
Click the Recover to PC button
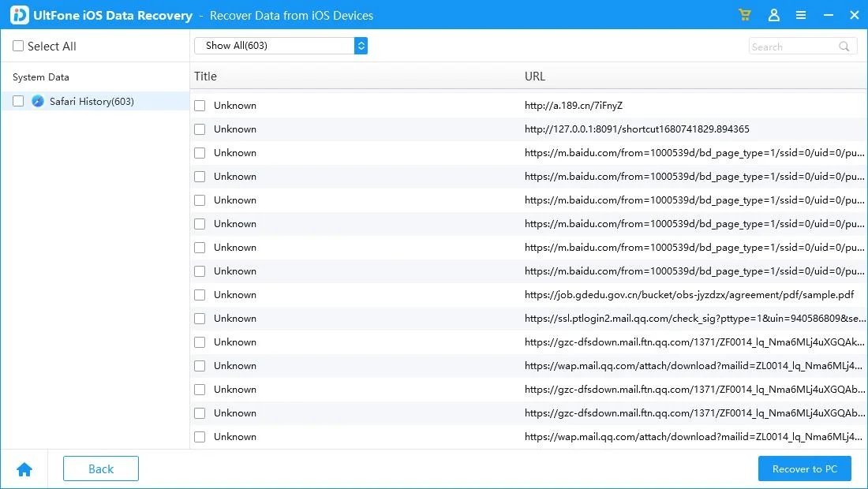(804, 468)
